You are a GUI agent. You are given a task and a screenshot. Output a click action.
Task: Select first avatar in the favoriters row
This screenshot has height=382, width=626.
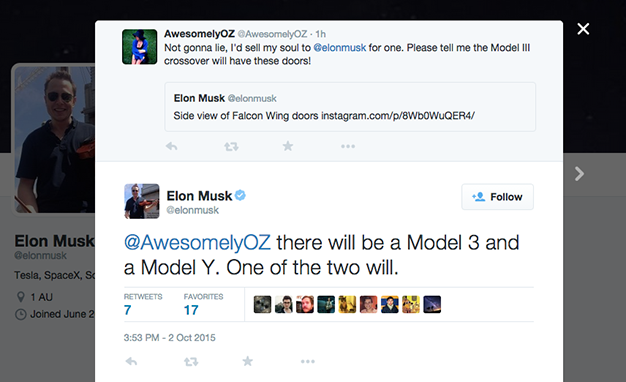click(262, 305)
